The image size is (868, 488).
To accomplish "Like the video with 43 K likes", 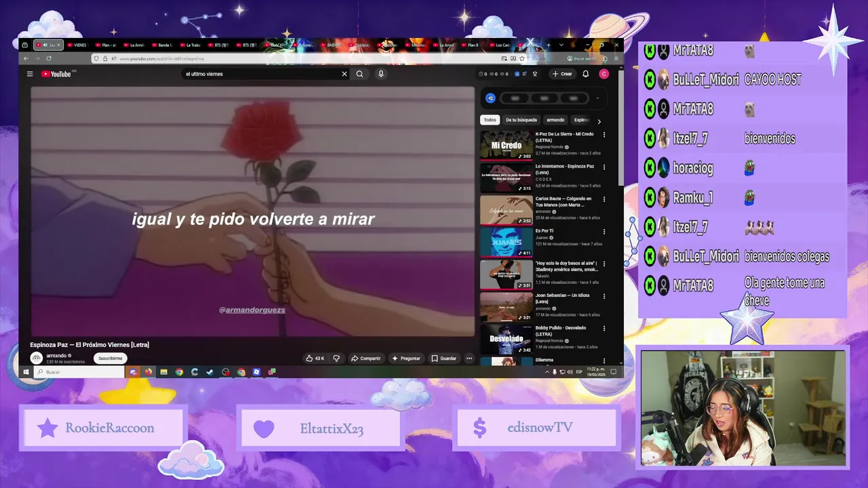I will (315, 358).
